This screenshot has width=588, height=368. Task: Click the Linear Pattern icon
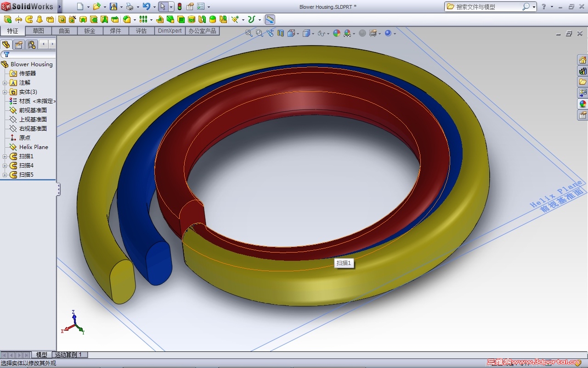(143, 19)
